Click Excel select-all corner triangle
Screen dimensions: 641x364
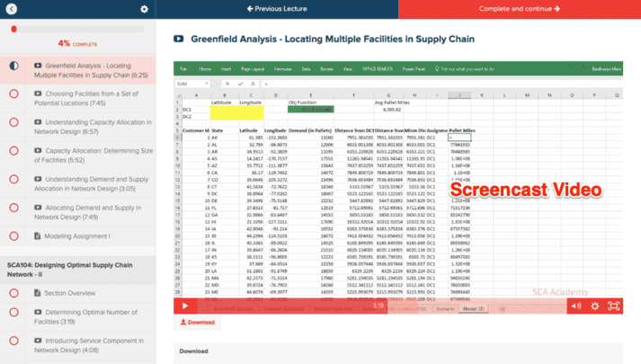(x=178, y=94)
